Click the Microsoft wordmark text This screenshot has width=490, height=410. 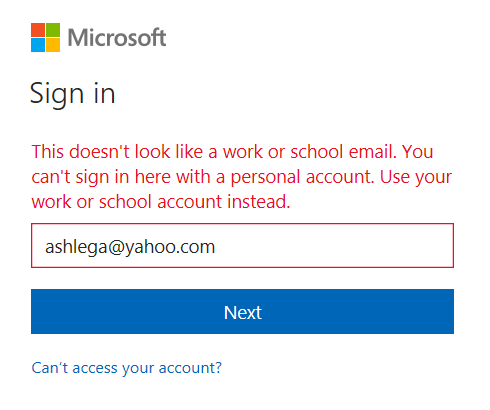coord(117,37)
